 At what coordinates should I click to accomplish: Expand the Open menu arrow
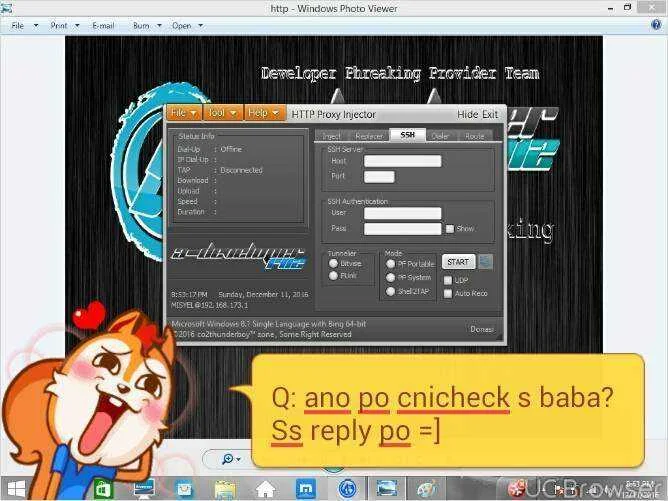(201, 26)
